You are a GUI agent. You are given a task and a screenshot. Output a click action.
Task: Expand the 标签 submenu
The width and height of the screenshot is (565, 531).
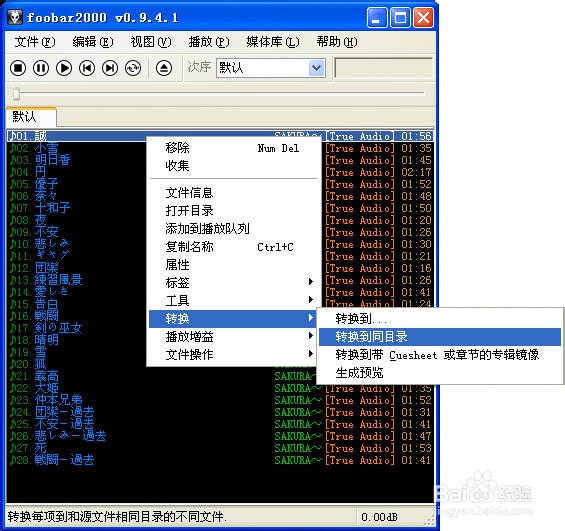click(x=233, y=282)
